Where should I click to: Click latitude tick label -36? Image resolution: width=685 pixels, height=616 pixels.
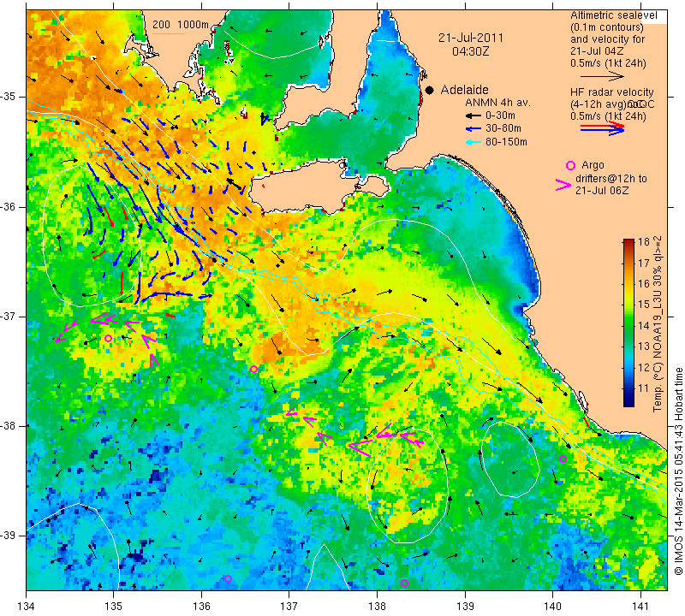click(x=9, y=206)
